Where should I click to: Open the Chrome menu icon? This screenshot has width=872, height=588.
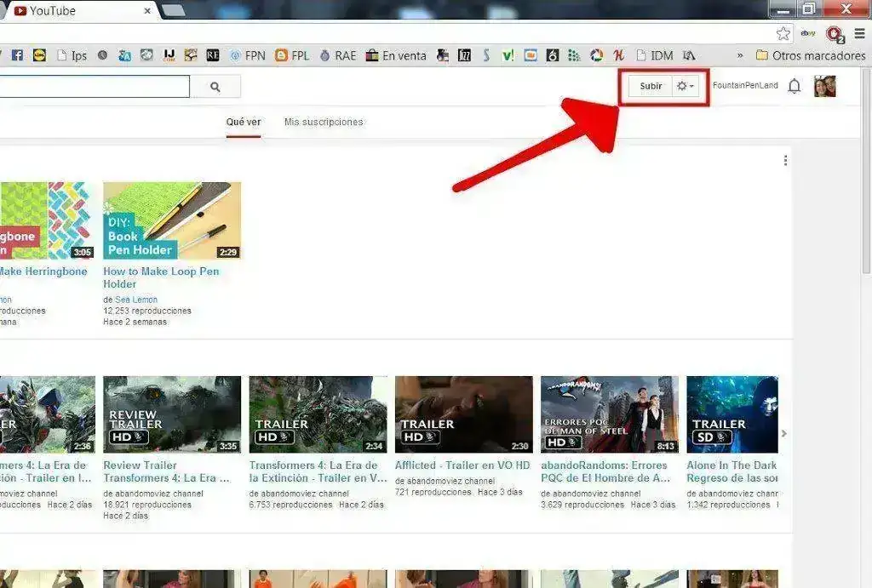point(861,34)
